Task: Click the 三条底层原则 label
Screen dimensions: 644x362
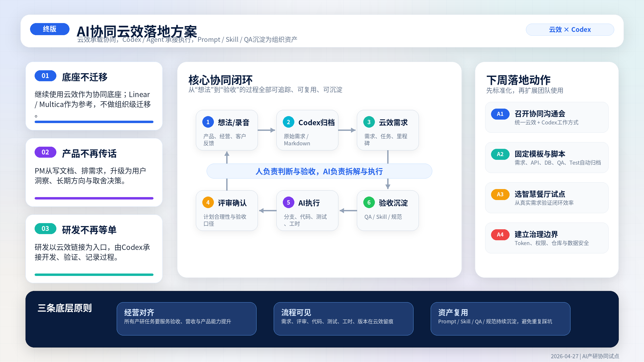Action: 65,308
